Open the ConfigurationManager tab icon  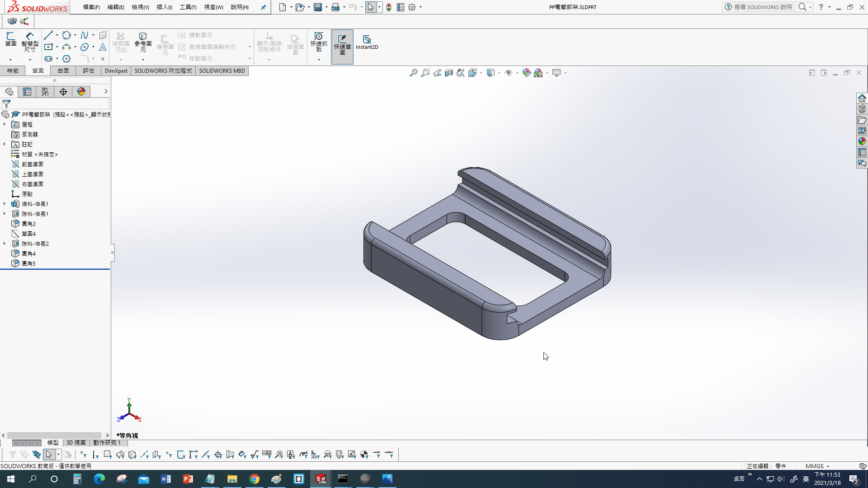point(45,92)
